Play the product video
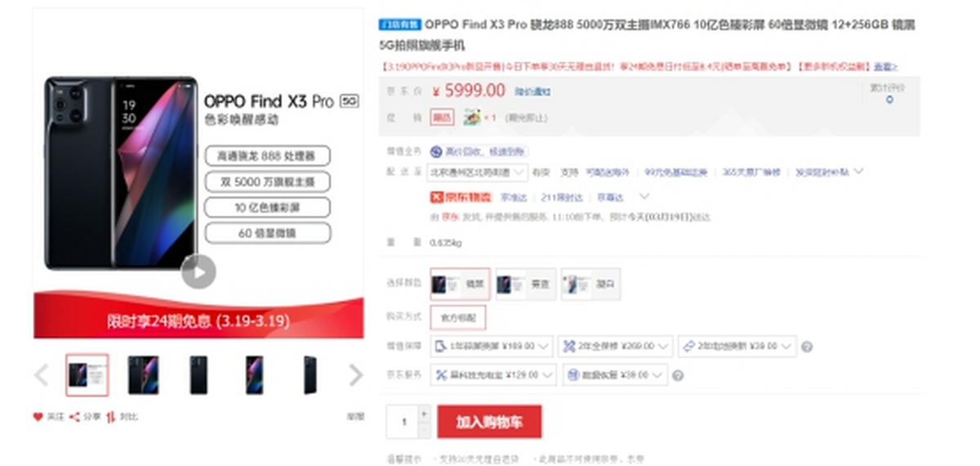980x466 pixels. pyautogui.click(x=198, y=271)
